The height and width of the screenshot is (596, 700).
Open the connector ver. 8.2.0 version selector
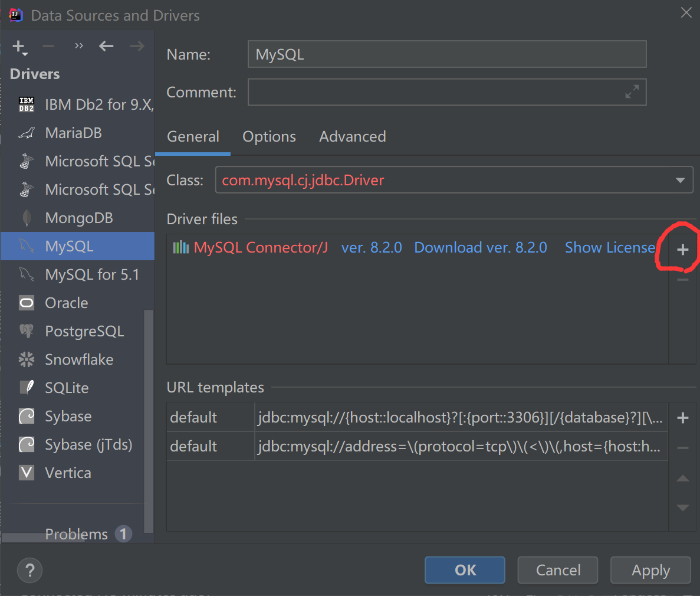click(372, 247)
